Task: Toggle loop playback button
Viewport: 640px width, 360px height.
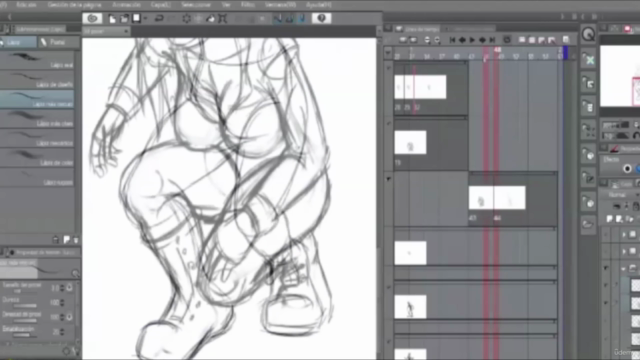Action: pyautogui.click(x=507, y=40)
